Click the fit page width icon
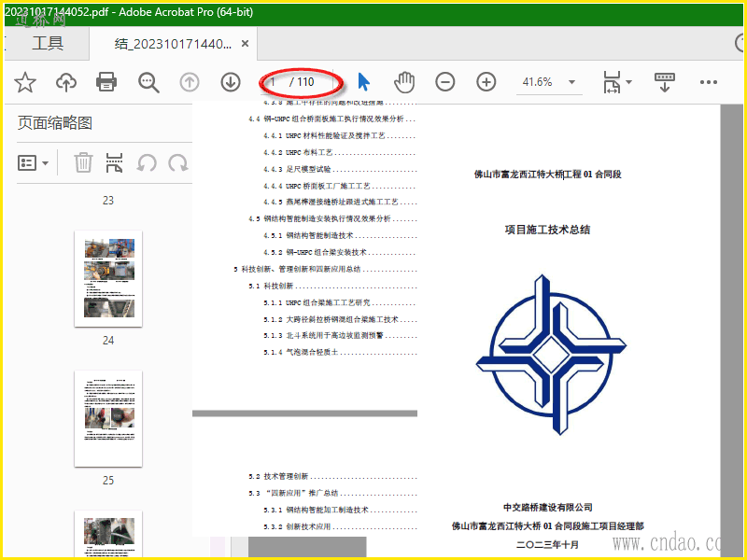The height and width of the screenshot is (560, 747). pyautogui.click(x=612, y=82)
